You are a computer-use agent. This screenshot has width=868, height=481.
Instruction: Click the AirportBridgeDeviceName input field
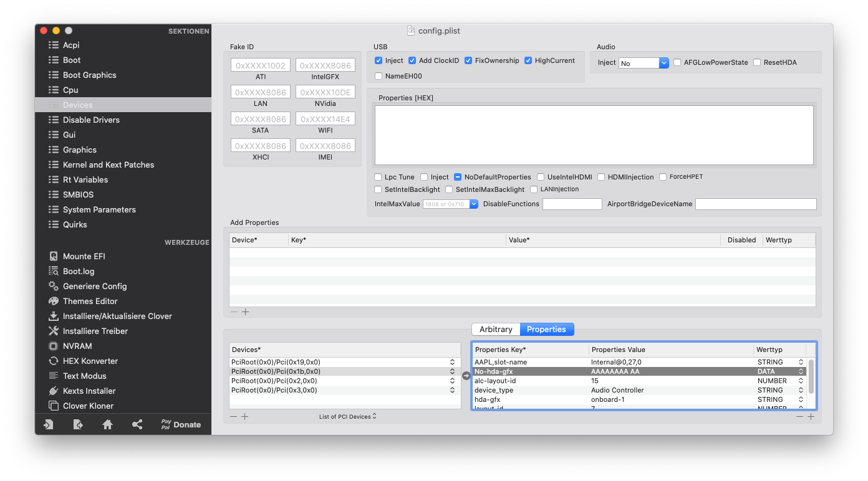(756, 204)
